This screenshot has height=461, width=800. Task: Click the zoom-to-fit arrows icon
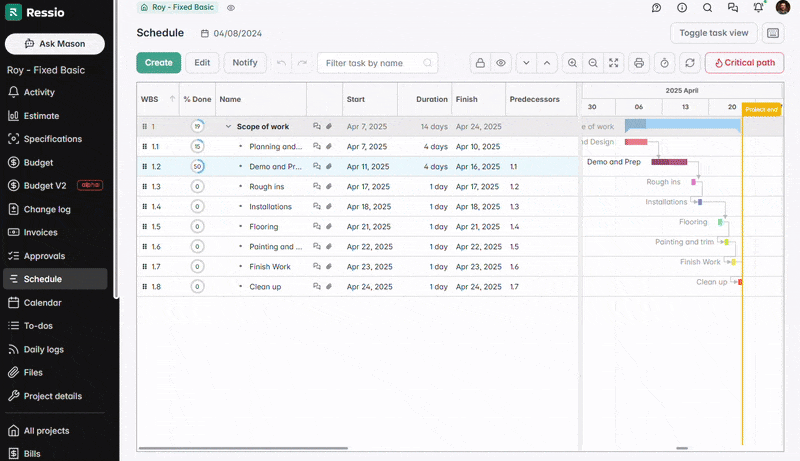click(613, 63)
